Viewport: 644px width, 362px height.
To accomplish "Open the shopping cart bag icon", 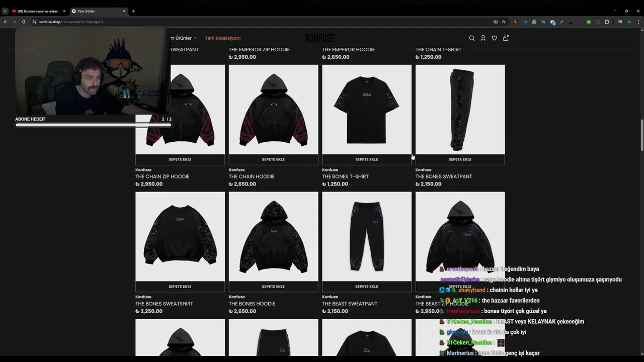I will (x=506, y=38).
